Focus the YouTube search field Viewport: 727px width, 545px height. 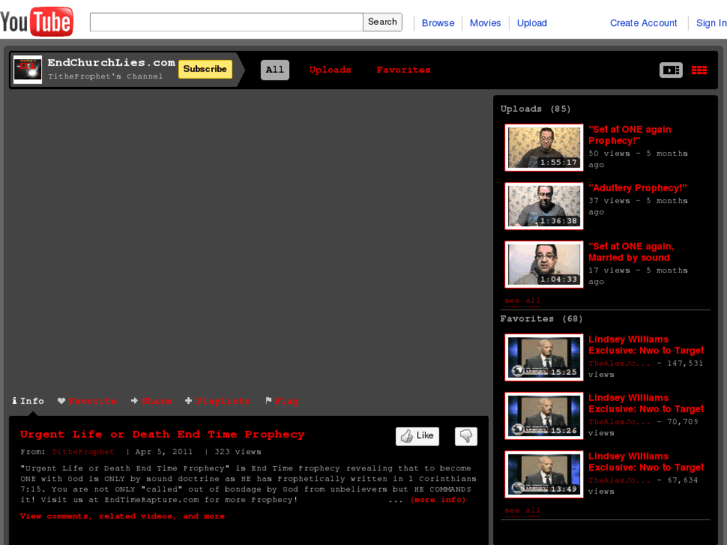[x=226, y=22]
